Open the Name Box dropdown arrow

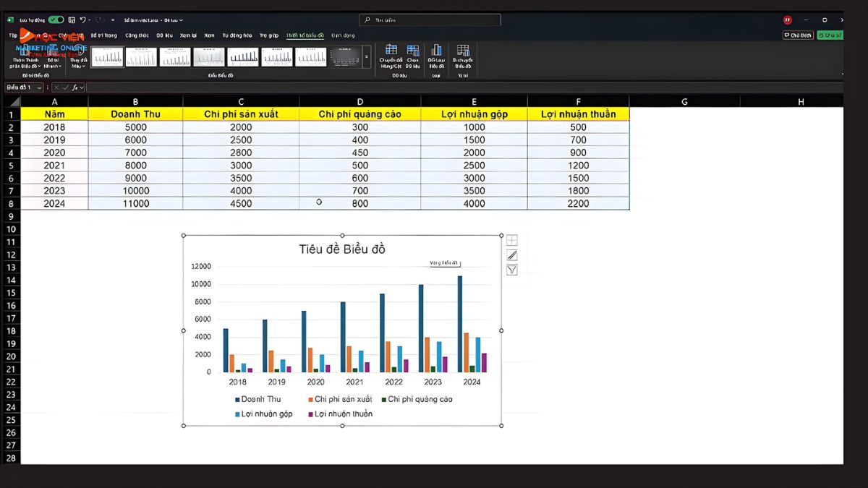point(39,87)
